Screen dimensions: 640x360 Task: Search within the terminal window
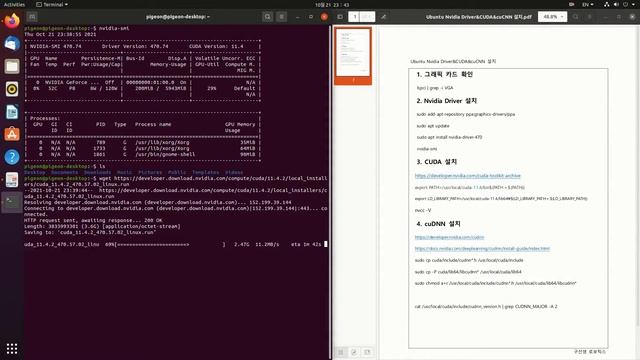tap(267, 17)
